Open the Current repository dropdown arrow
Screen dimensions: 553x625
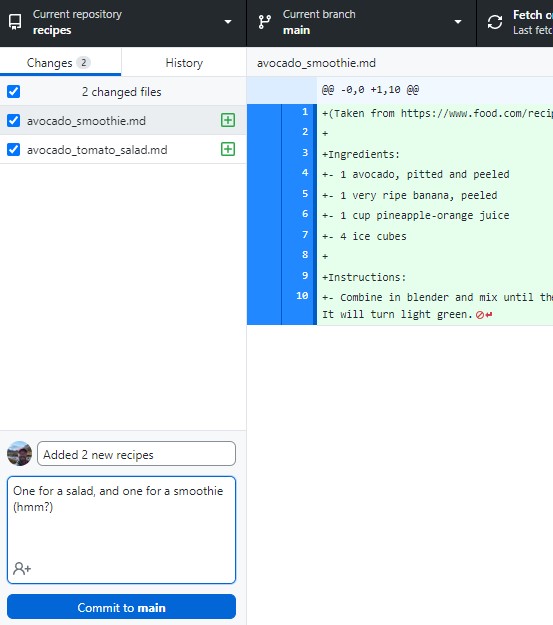pos(228,22)
